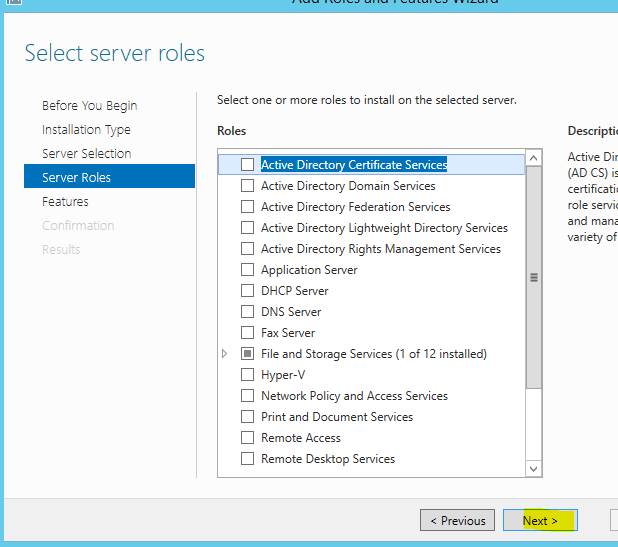Select the Server Roles step
This screenshot has height=547, width=618.
109,176
